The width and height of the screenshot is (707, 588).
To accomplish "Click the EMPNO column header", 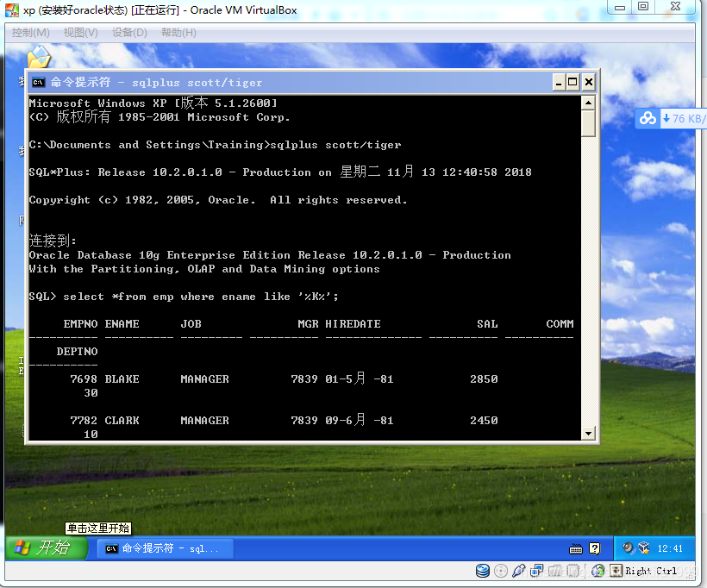I will pyautogui.click(x=81, y=324).
